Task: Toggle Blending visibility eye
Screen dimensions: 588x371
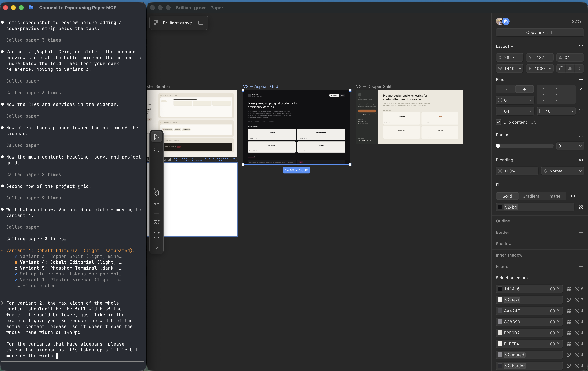Action: click(x=581, y=160)
